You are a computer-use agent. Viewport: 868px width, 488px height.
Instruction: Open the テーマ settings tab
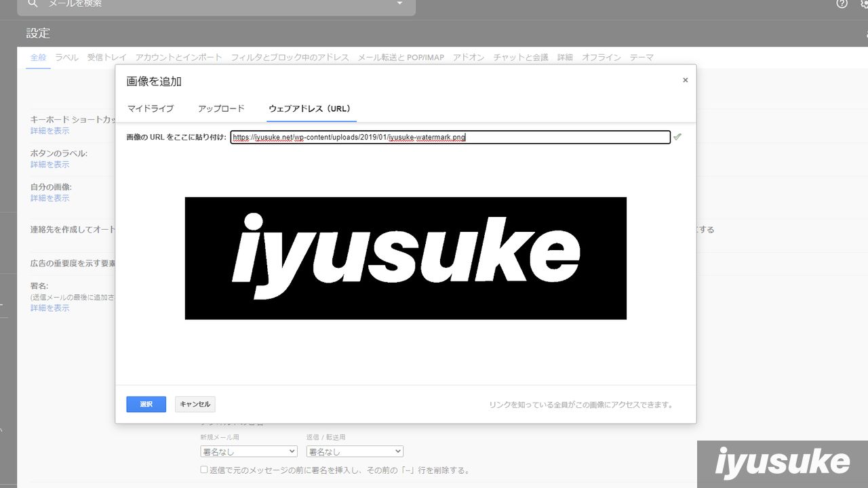642,58
